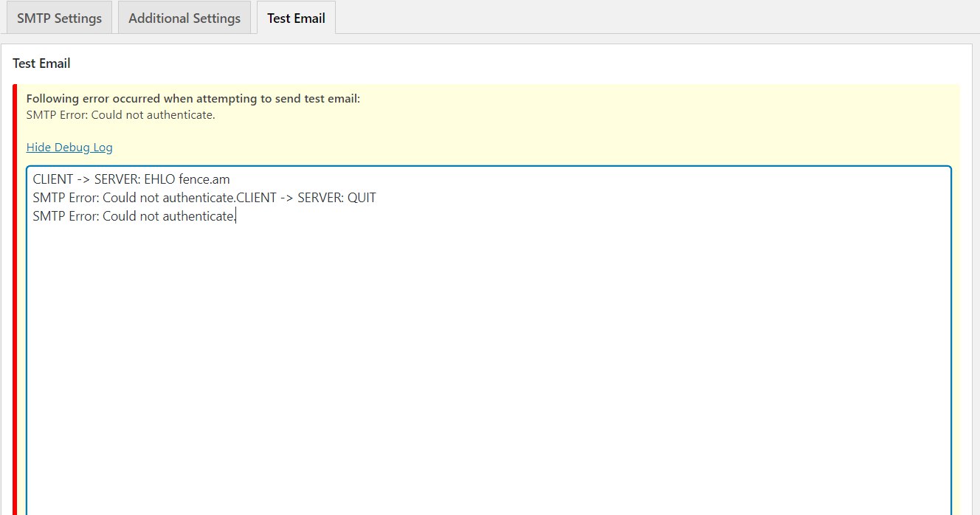Click the bold 'Following error occurred' message

coord(193,99)
